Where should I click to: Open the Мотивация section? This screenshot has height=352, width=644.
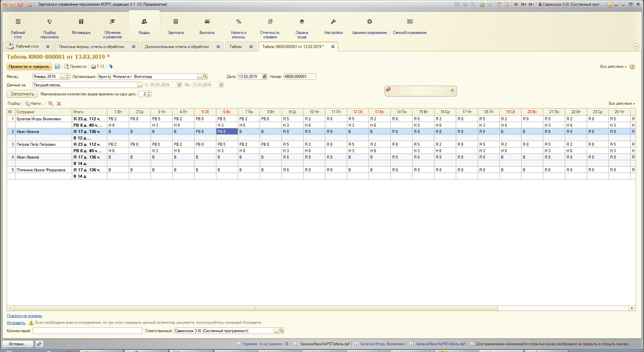point(81,28)
